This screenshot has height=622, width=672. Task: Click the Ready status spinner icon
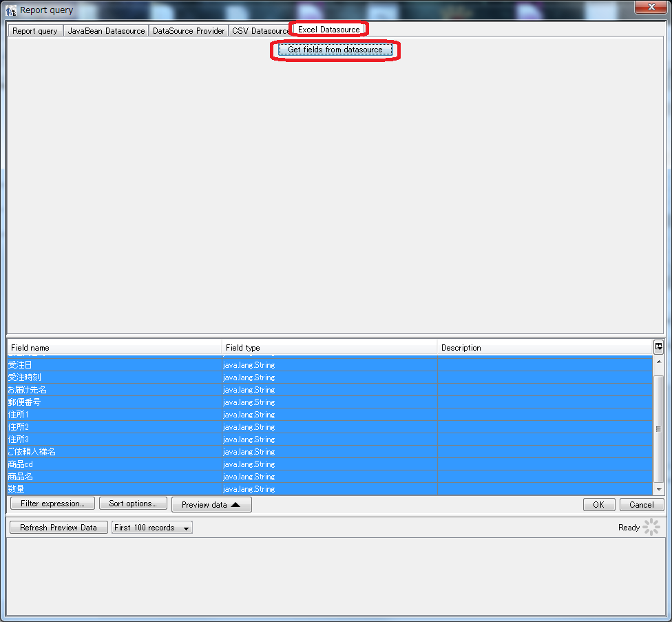[x=651, y=527]
